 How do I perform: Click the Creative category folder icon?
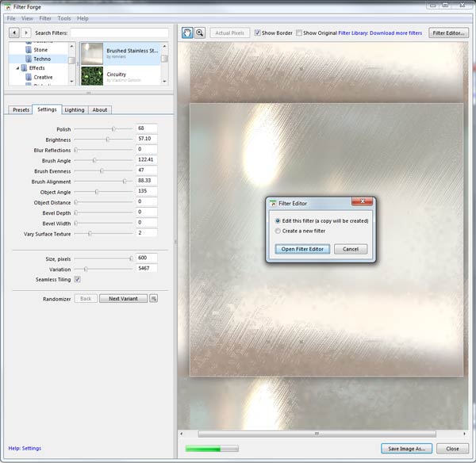click(x=29, y=77)
